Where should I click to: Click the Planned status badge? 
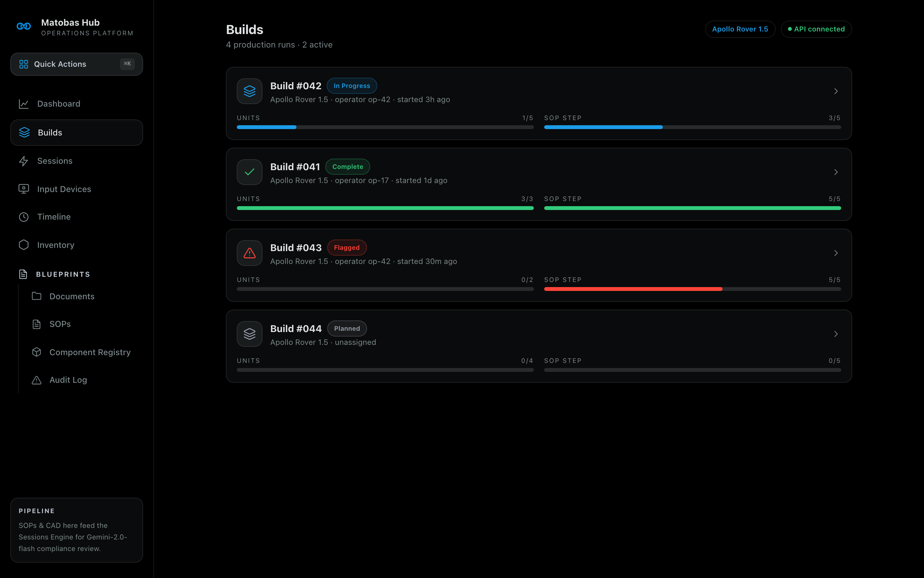(347, 329)
